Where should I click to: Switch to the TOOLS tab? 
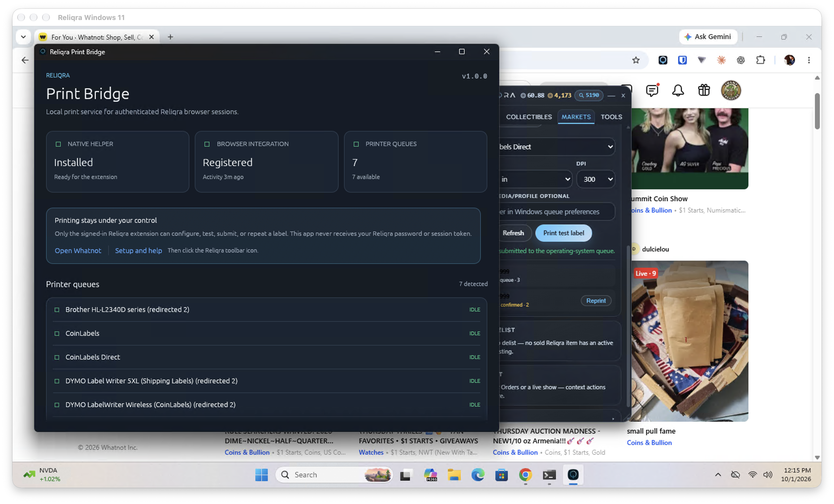pyautogui.click(x=611, y=117)
